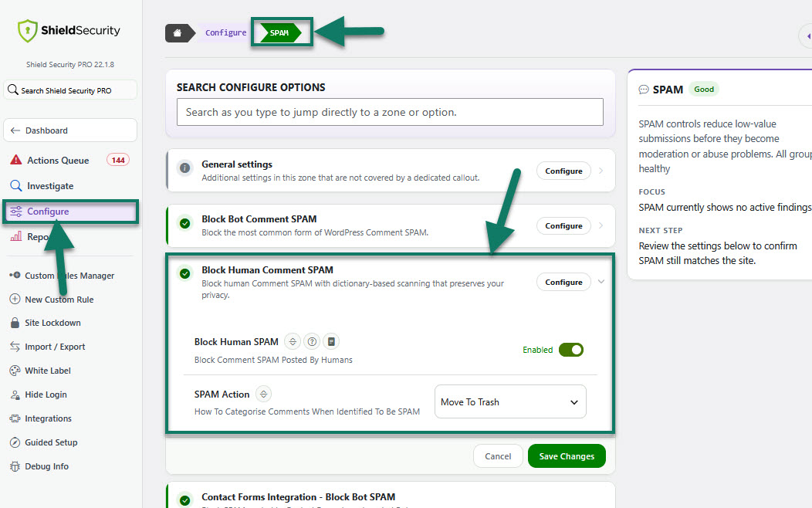Open the Dashboard menu item
812x508 pixels.
coord(70,130)
